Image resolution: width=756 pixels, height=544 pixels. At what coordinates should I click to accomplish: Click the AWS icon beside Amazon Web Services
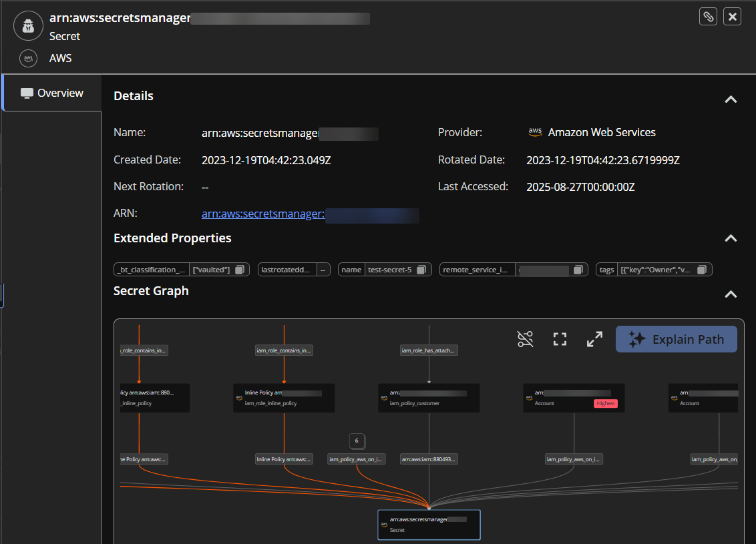535,132
